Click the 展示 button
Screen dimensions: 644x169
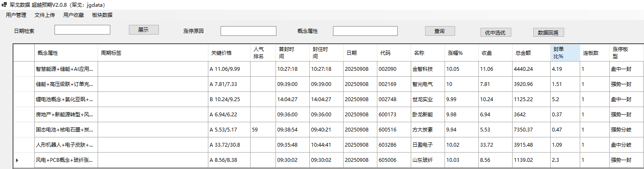(144, 30)
